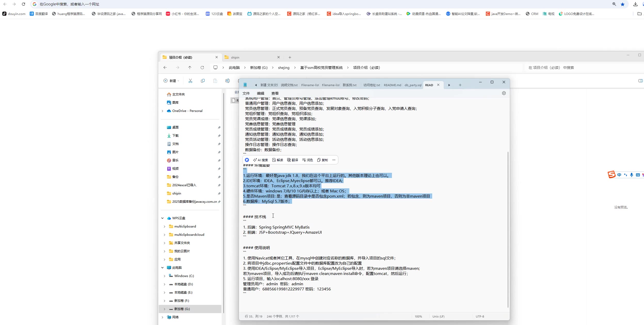
Task: Click AI 搜索 in floating selection toolbar
Action: tap(261, 160)
